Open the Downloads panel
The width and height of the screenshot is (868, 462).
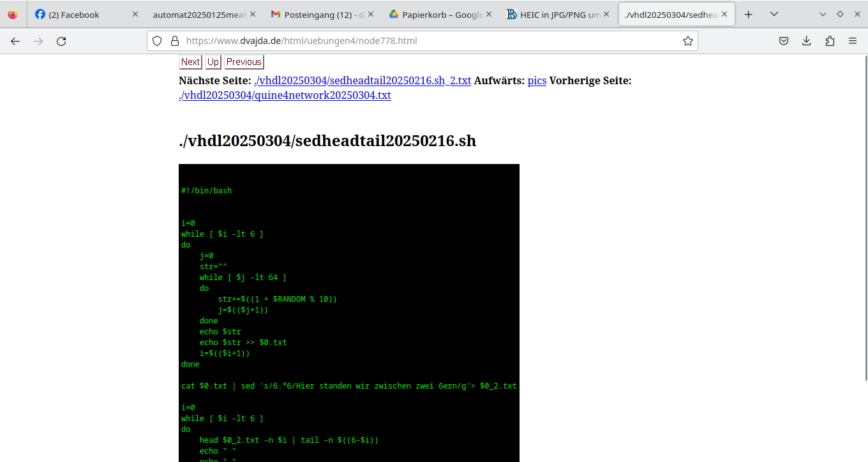(807, 41)
